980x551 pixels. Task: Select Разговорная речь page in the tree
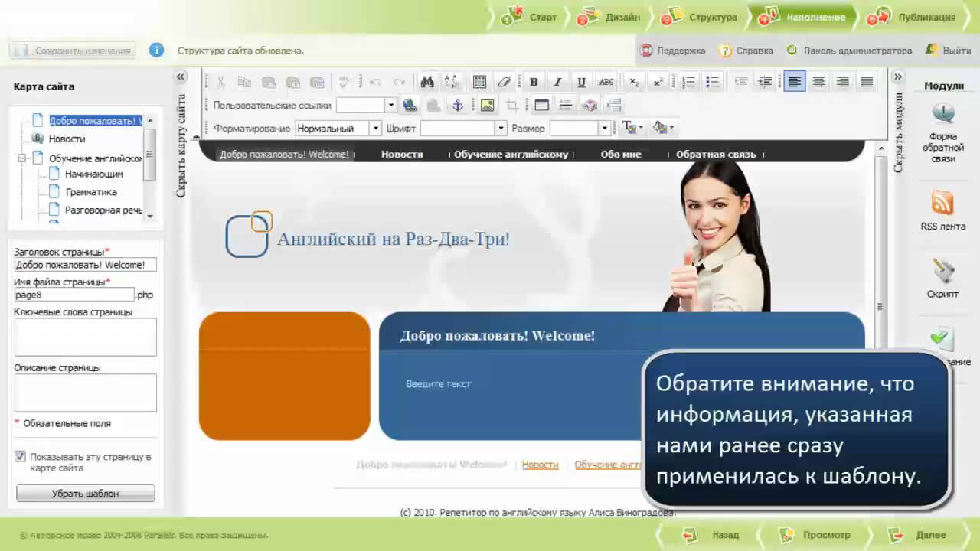[104, 210]
